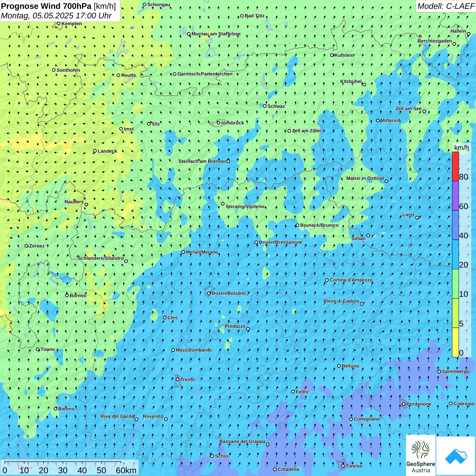Click the Tirano label
This screenshot has width=476, height=476.
[x=48, y=349]
